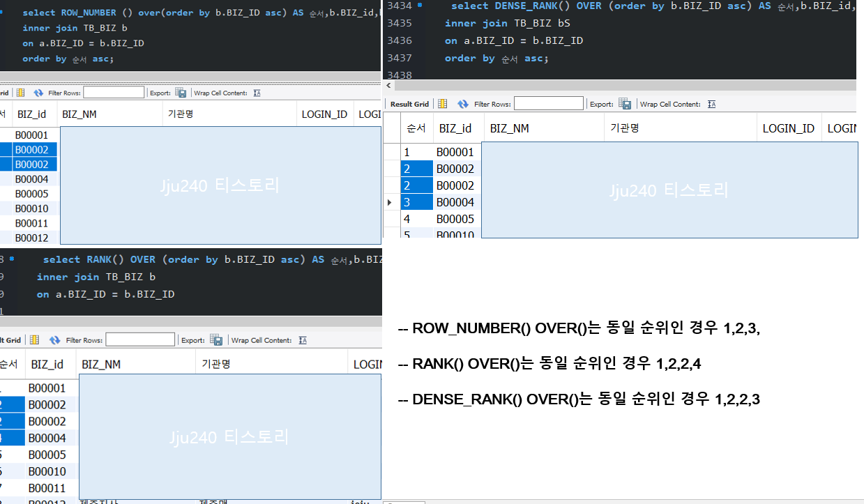The height and width of the screenshot is (504, 864).
Task: Select B00001 cell in DENSE_RANK result grid
Action: coord(455,152)
